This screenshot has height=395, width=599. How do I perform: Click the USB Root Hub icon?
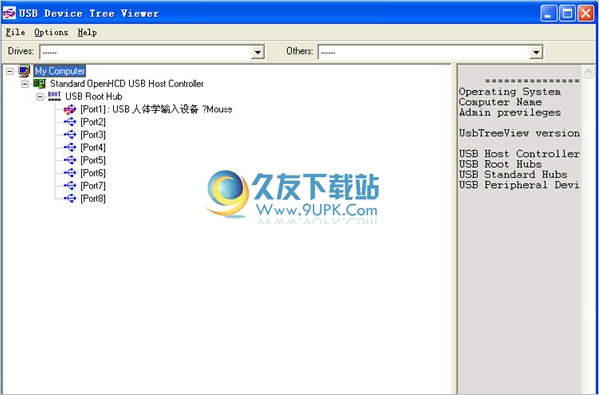point(54,96)
